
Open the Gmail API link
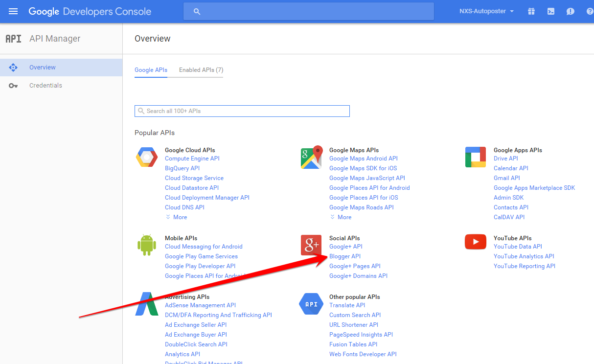[507, 178]
